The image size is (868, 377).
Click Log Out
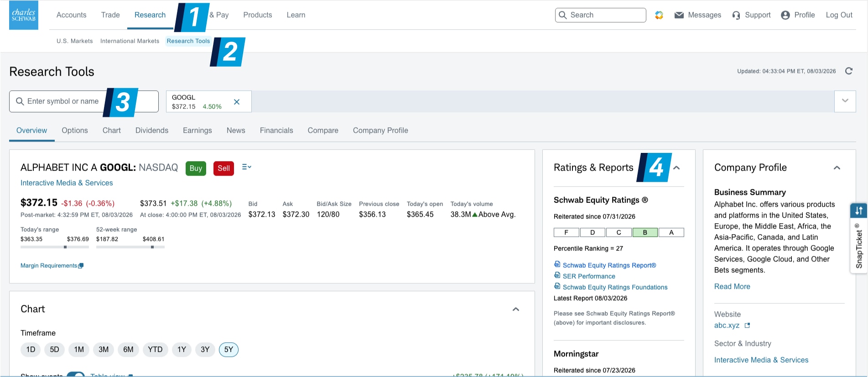[x=839, y=15]
